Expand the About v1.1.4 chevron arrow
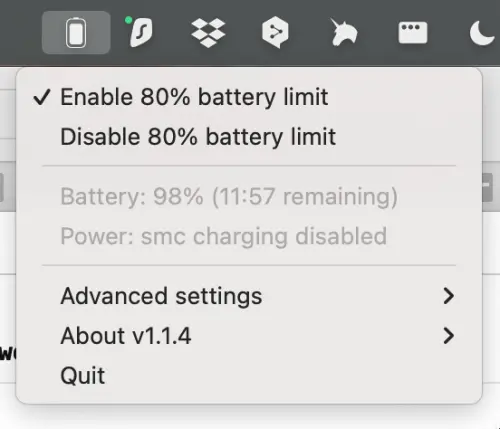Viewport: 500px width, 429px height. point(449,336)
